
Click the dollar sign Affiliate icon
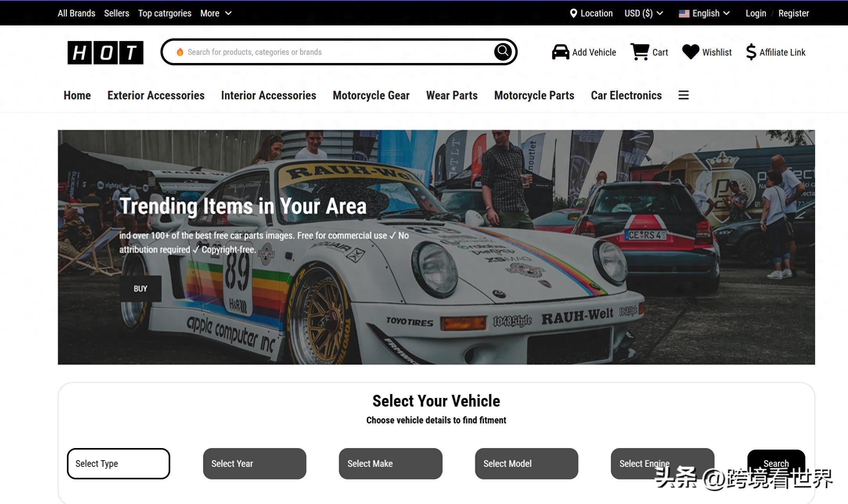pos(751,52)
